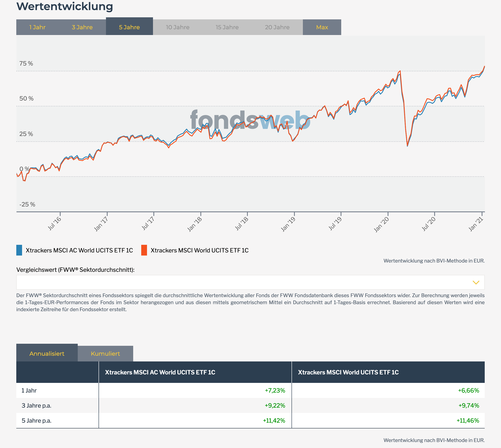501x448 pixels.
Task: Select the 5 Jahre tab
Action: click(129, 27)
